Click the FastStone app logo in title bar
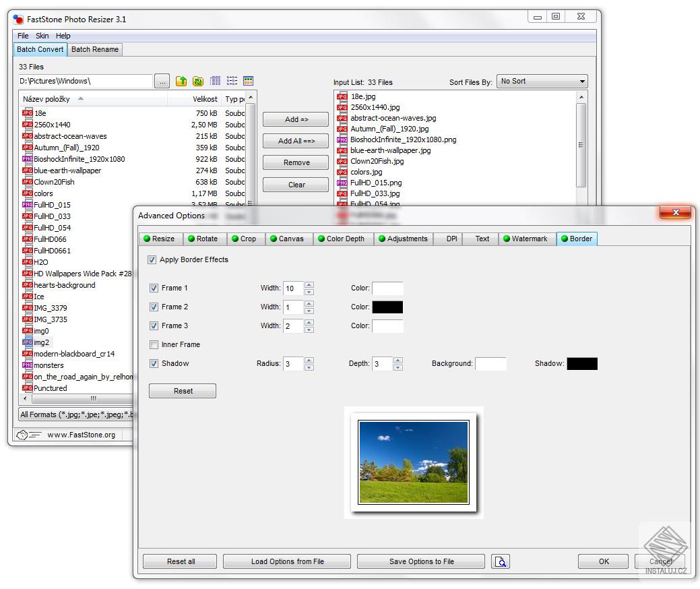The image size is (700, 589). point(18,19)
